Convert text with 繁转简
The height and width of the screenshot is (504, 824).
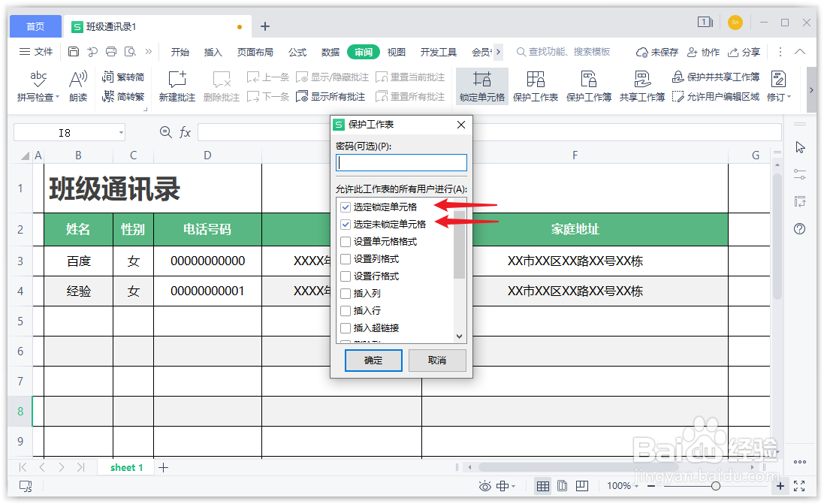click(123, 77)
